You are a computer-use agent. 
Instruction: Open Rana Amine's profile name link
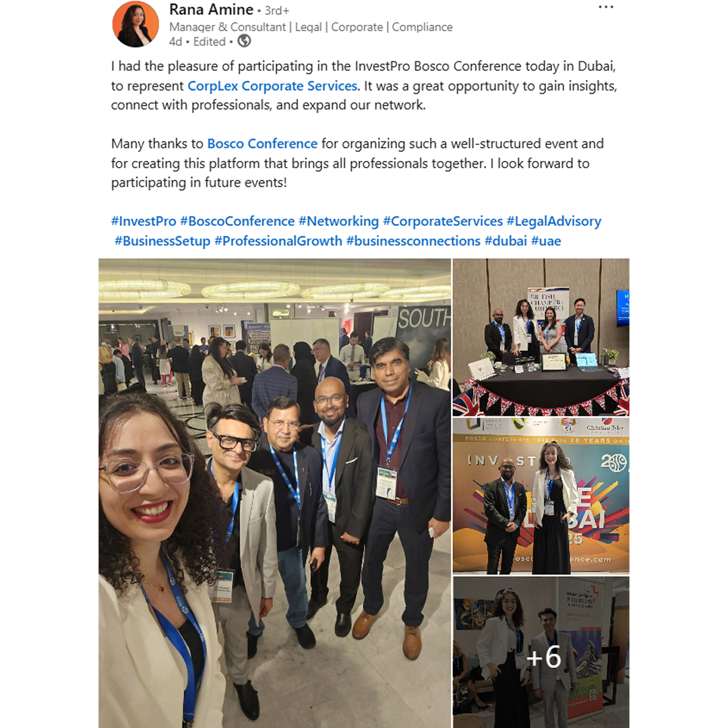point(211,9)
